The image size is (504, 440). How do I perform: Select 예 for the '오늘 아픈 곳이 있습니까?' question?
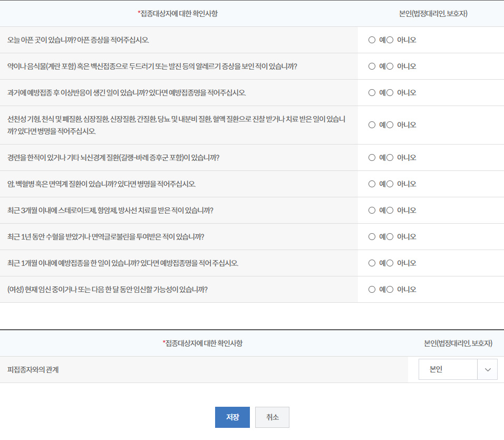click(372, 40)
